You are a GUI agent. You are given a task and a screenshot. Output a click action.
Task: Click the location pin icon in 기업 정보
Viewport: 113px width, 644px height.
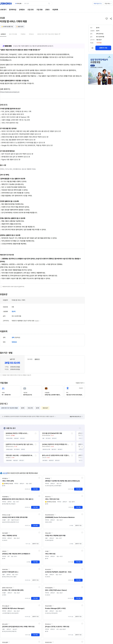tap(68, 388)
